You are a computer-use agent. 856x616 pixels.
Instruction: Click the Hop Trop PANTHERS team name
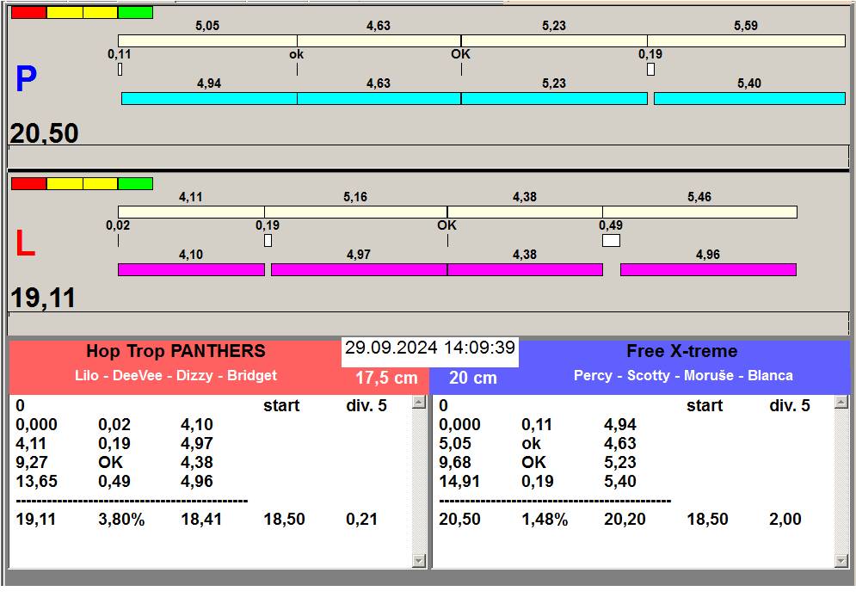pyautogui.click(x=176, y=351)
